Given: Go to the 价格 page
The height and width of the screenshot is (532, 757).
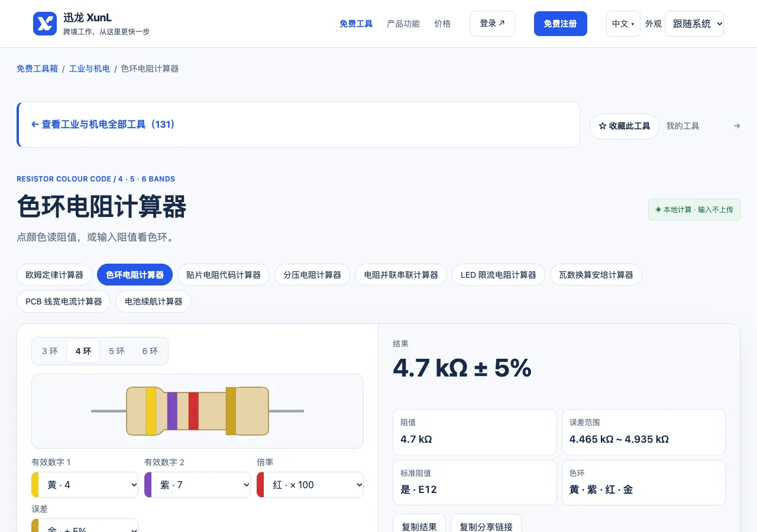Looking at the screenshot, I should (442, 24).
